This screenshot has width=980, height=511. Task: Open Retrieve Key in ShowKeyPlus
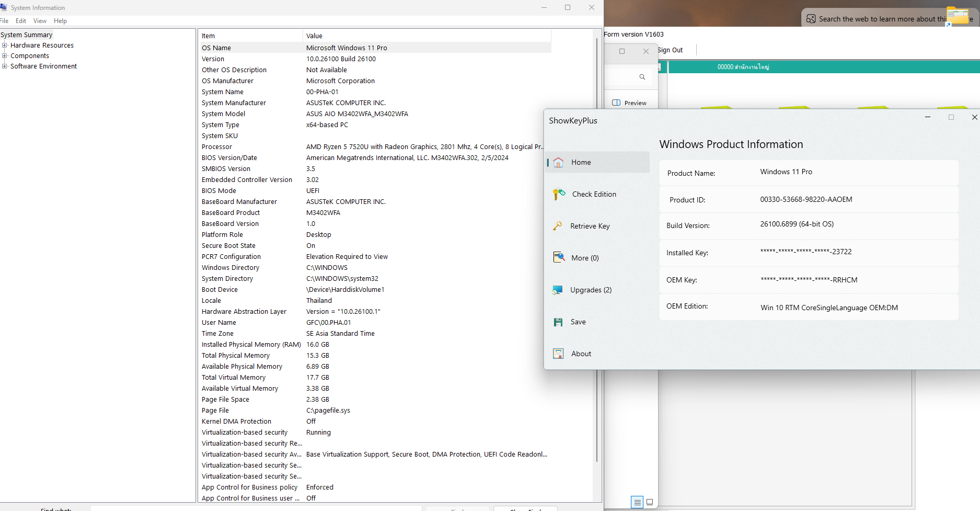590,226
